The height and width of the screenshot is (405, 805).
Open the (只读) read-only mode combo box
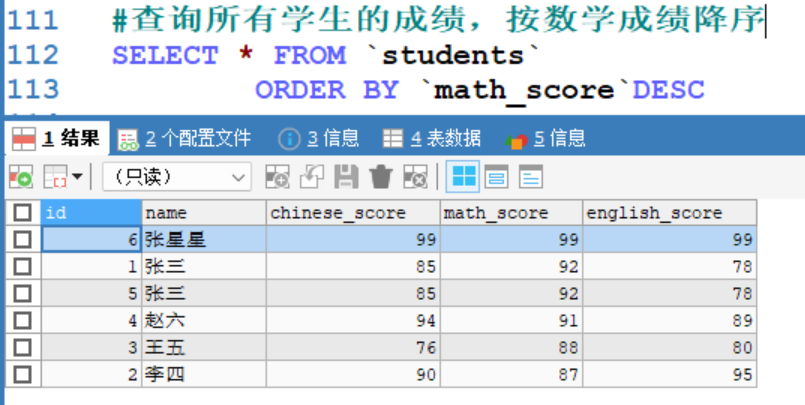pos(177,177)
